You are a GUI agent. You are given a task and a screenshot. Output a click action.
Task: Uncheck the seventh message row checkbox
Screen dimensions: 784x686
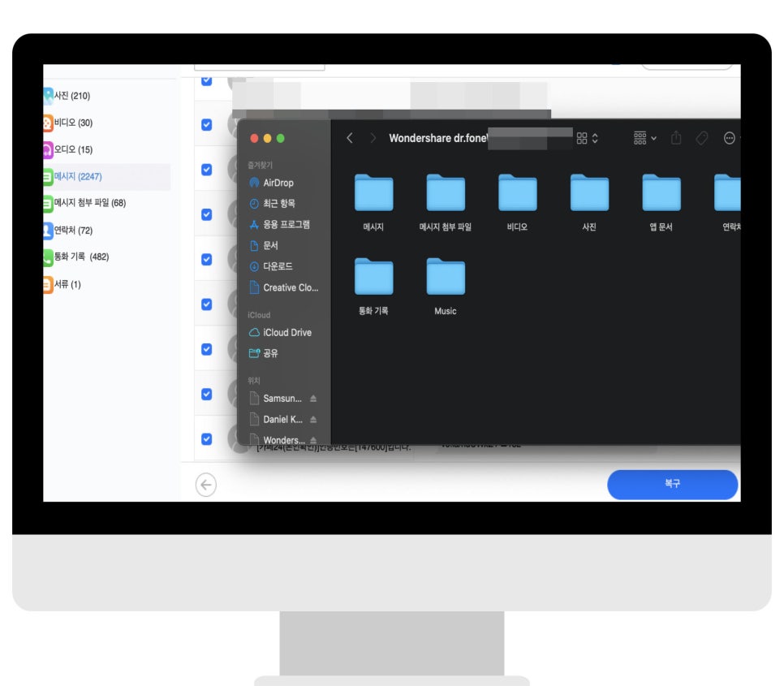[206, 349]
